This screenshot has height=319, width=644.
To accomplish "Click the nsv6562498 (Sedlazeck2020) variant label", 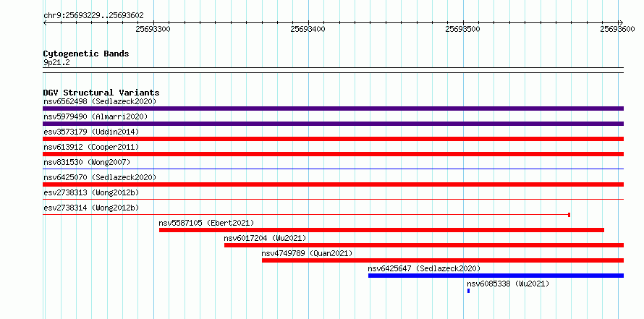I will click(x=100, y=101).
